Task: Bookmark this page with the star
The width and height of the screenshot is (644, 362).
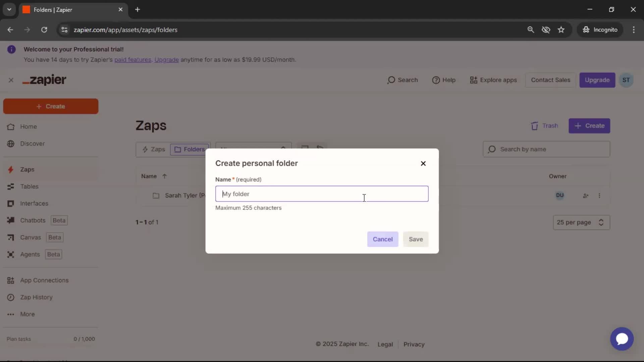Action: 561,30
